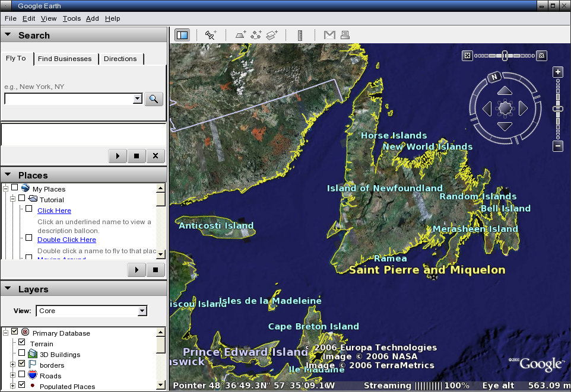Clear search results with the X button
This screenshot has height=392, width=571.
coord(156,156)
